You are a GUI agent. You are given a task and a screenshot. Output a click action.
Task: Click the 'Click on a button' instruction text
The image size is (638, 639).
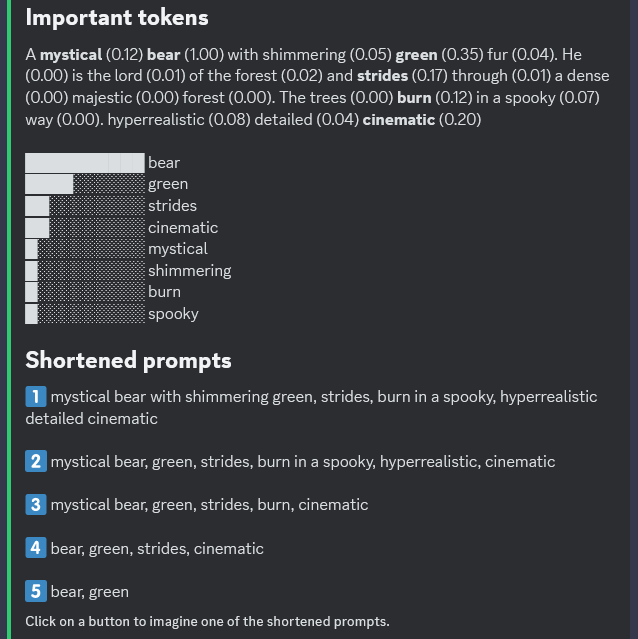click(x=207, y=621)
